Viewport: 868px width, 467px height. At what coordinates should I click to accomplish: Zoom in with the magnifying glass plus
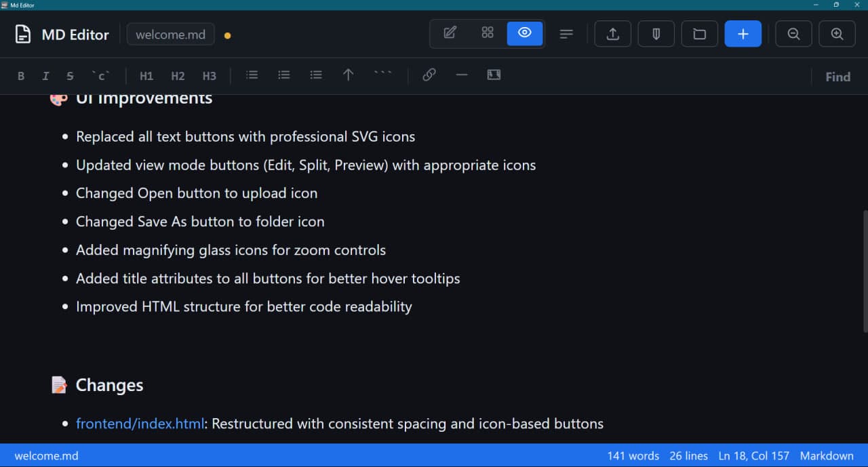[837, 34]
